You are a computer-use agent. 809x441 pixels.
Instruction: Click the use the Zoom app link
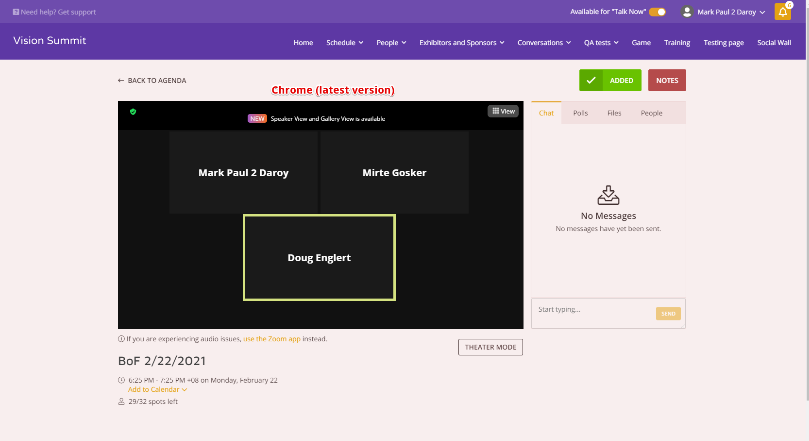coord(272,339)
